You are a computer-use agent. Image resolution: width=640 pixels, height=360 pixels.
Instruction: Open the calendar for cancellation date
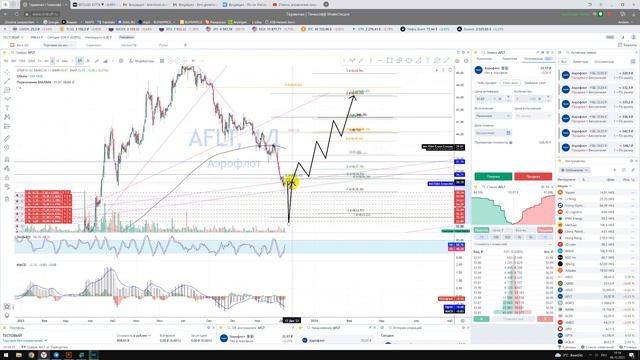tap(508, 133)
